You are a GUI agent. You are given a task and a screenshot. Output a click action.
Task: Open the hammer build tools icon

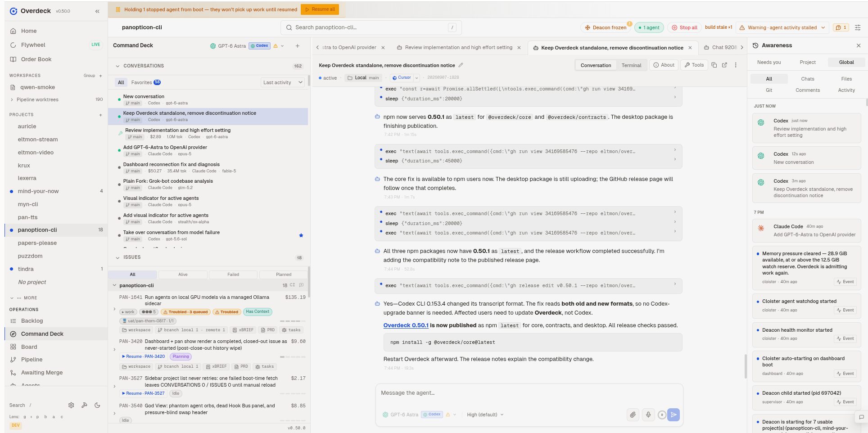84,405
